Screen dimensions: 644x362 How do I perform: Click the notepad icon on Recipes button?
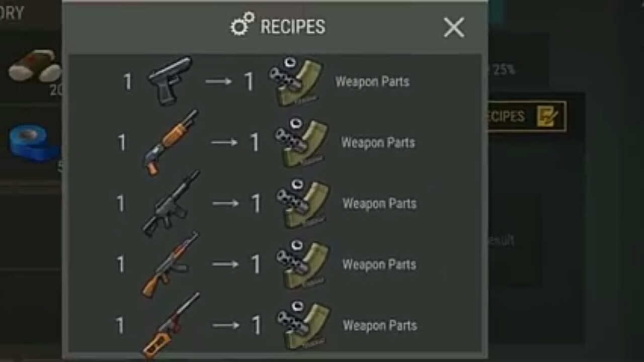(547, 117)
